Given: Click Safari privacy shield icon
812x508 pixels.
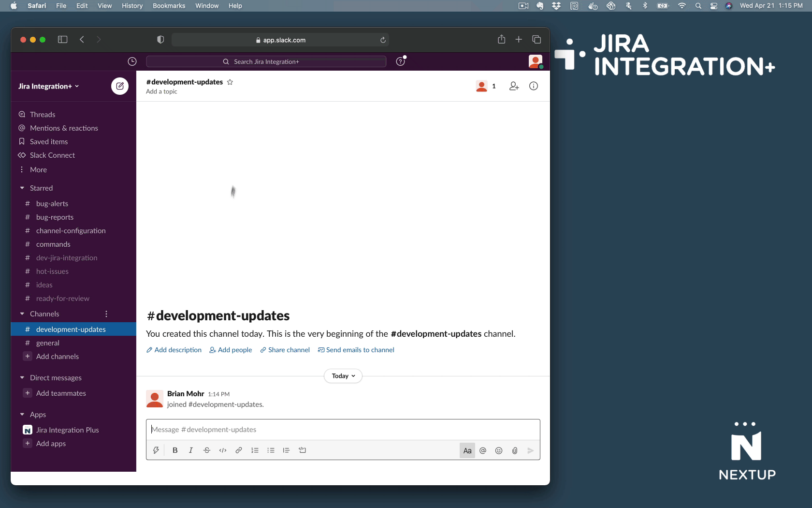Looking at the screenshot, I should pos(160,40).
